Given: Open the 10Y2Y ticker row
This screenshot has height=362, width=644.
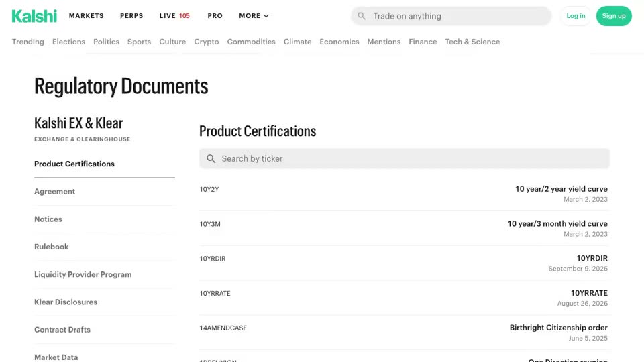Looking at the screenshot, I should pos(404,194).
